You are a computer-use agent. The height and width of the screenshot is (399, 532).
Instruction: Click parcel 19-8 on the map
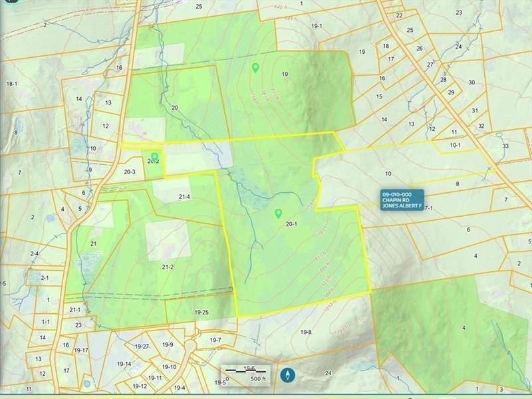[x=306, y=332]
